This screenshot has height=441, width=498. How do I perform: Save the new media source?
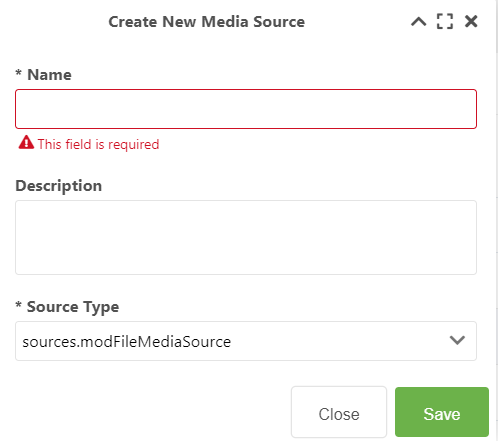[442, 412]
